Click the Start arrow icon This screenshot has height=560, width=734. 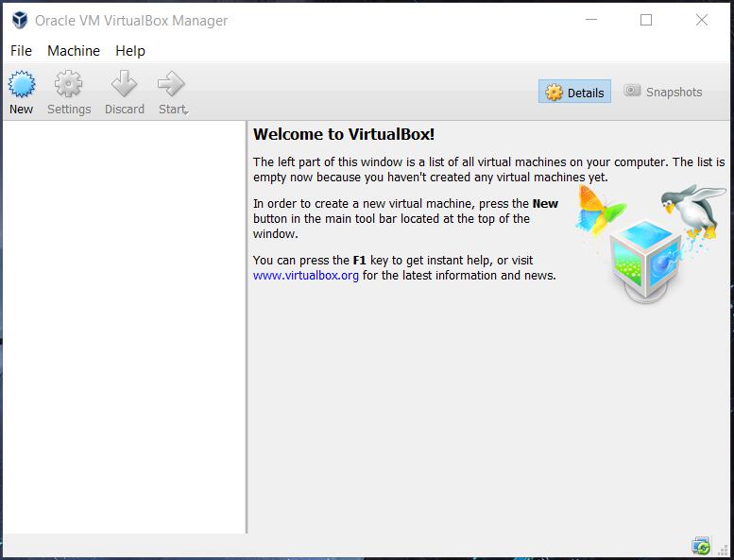171,84
